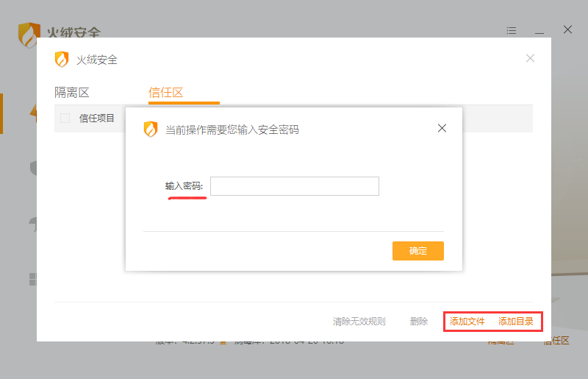This screenshot has width=588, height=379.
Task: Click the password input field
Action: pyautogui.click(x=295, y=186)
